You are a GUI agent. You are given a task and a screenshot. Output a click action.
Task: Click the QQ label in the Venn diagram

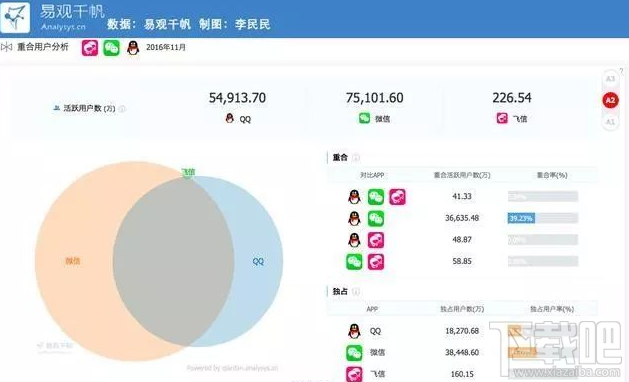click(x=258, y=262)
